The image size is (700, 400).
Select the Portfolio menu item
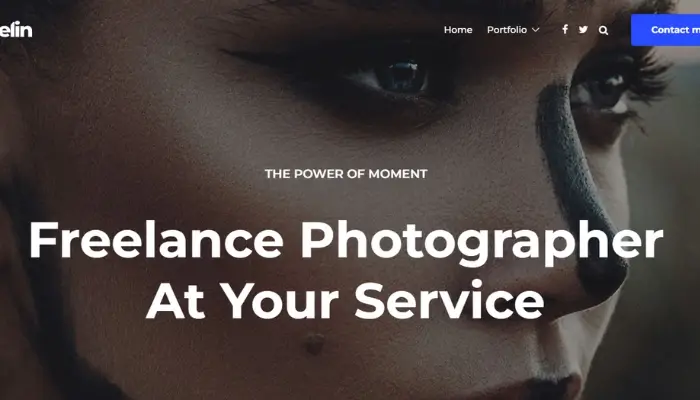click(507, 30)
